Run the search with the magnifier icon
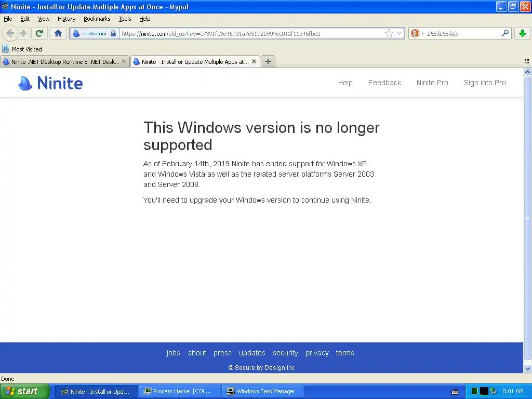 505,33
